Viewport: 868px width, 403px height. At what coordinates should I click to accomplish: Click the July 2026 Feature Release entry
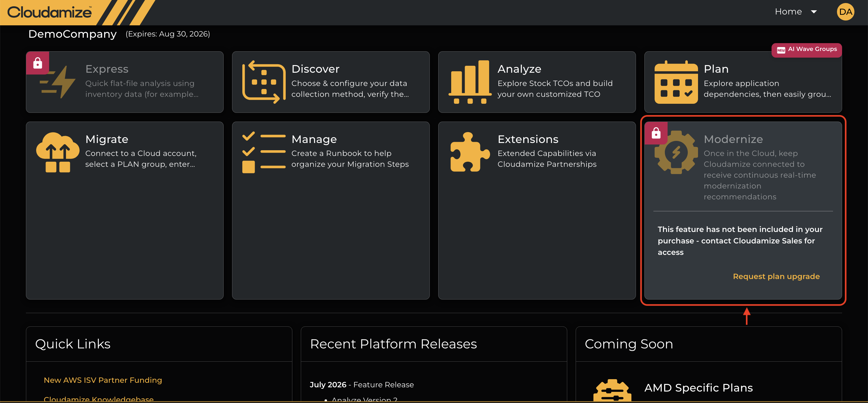(362, 385)
